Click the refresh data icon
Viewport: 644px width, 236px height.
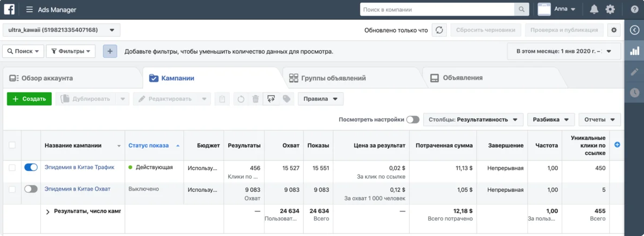(439, 30)
